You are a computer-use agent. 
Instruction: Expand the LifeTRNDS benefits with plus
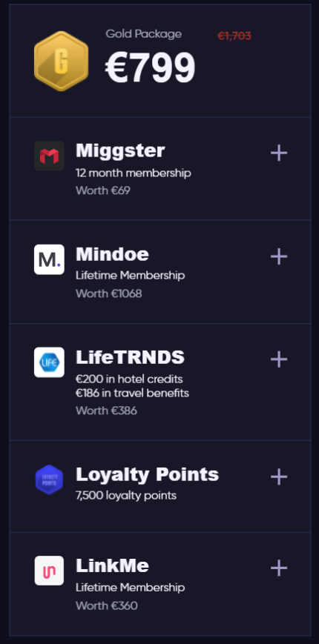(x=279, y=359)
